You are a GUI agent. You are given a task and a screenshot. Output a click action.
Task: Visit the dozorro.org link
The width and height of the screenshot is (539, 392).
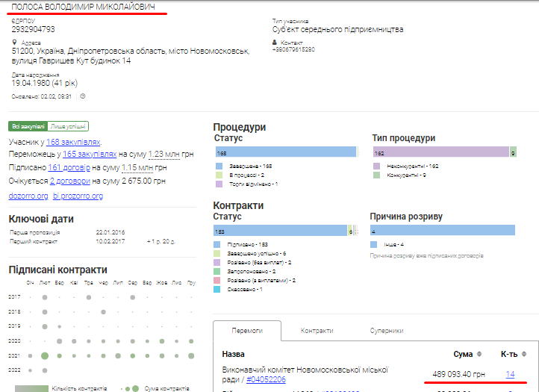(x=28, y=196)
